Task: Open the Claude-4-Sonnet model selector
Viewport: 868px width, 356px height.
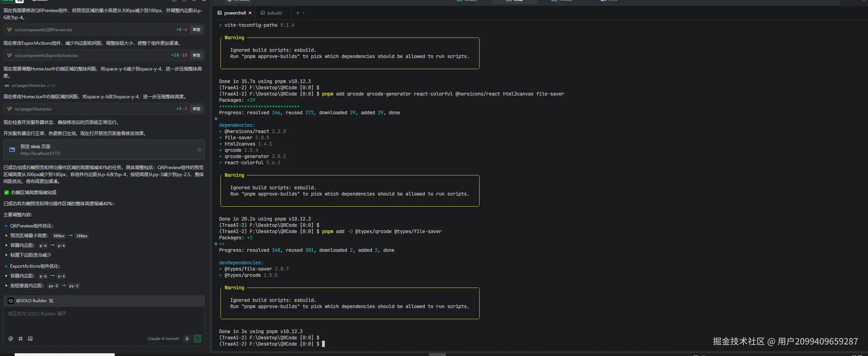Action: click(x=163, y=339)
